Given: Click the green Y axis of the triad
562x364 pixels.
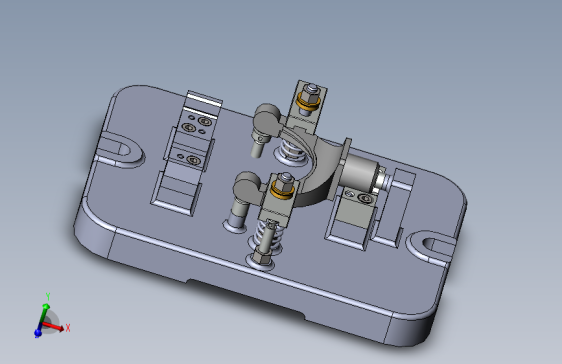Looking at the screenshot, I should point(44,312).
